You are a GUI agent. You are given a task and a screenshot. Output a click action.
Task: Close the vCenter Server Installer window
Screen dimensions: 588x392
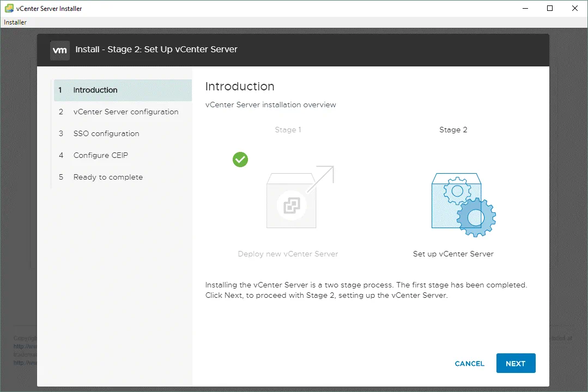(574, 8)
